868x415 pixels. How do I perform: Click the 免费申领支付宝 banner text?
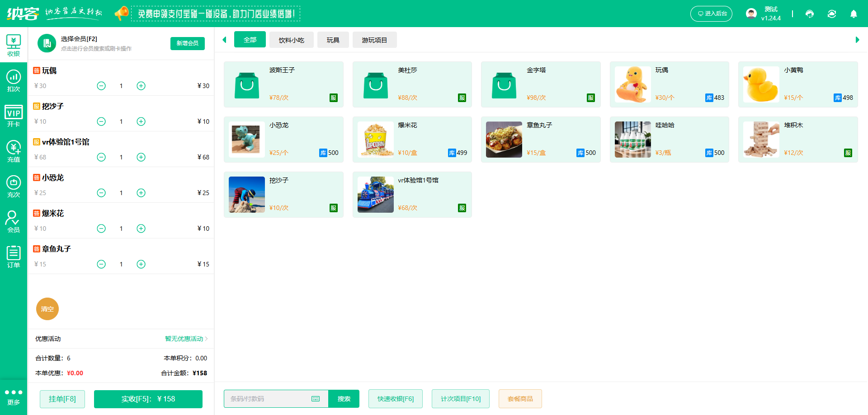tap(216, 14)
